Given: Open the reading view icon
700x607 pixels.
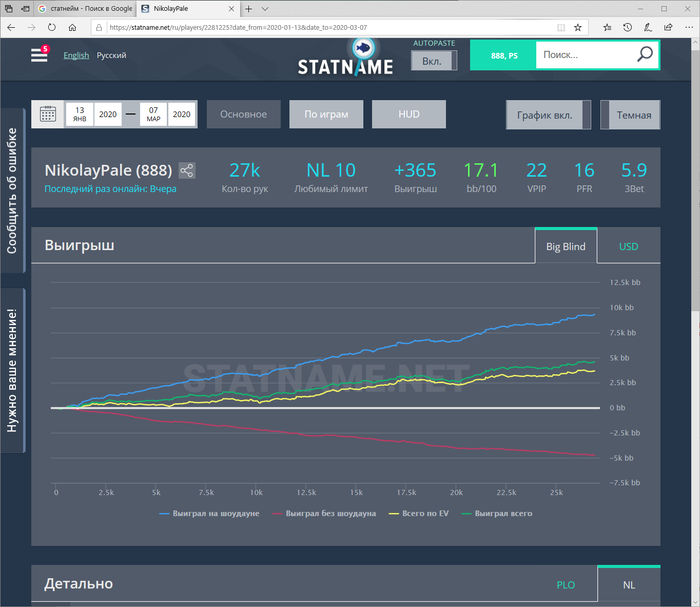Looking at the screenshot, I should (561, 28).
